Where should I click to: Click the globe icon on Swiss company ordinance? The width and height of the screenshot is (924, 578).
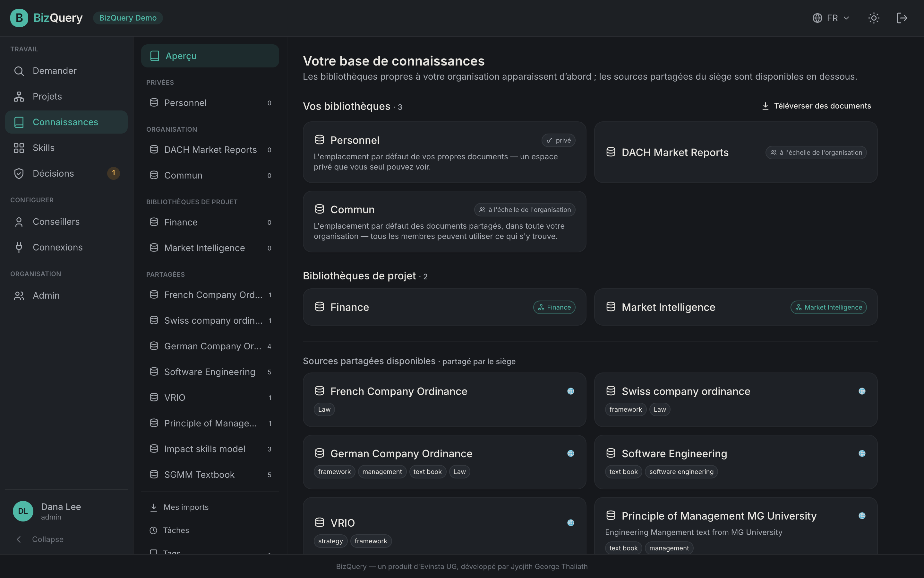[862, 391]
